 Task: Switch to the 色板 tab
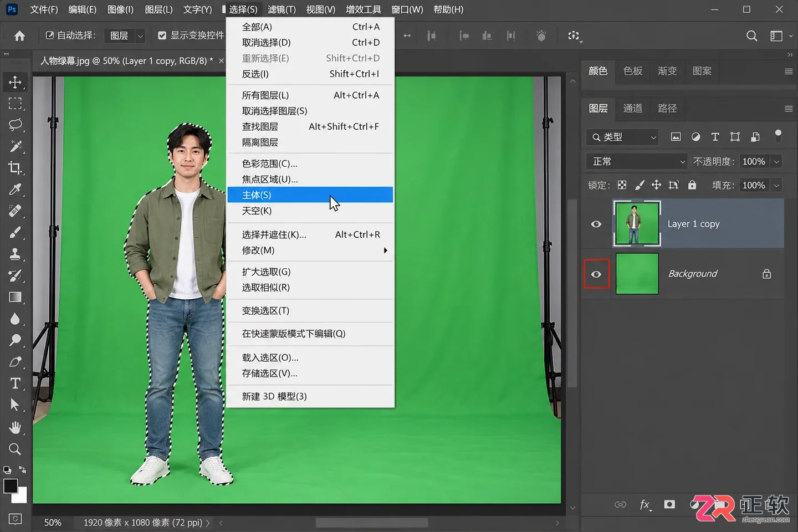coord(633,71)
